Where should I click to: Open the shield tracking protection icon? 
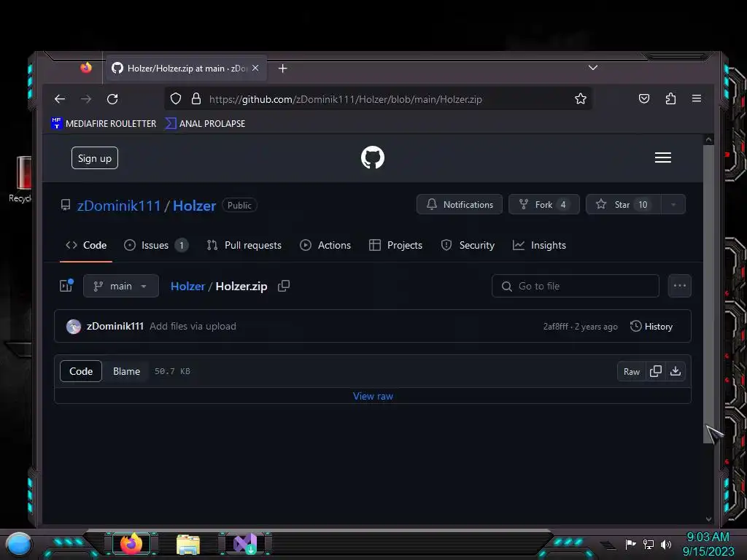pyautogui.click(x=176, y=98)
